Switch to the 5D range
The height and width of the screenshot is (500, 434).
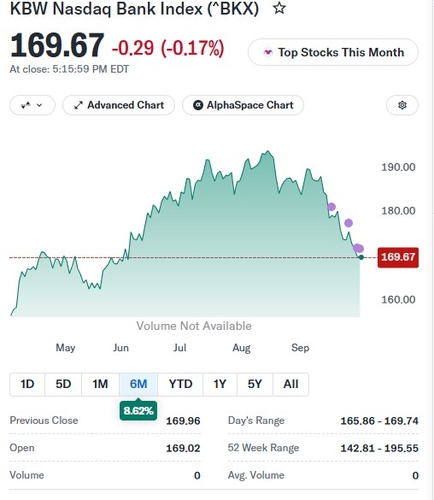(63, 384)
